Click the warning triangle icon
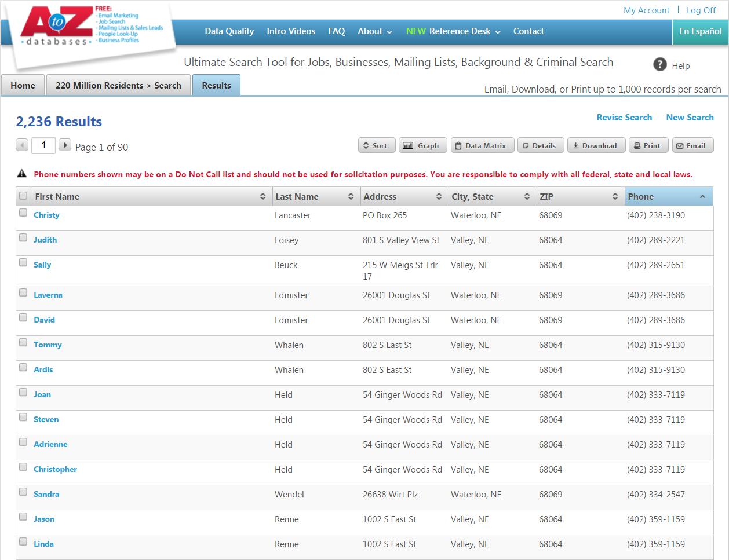This screenshot has height=560, width=729. click(x=22, y=173)
